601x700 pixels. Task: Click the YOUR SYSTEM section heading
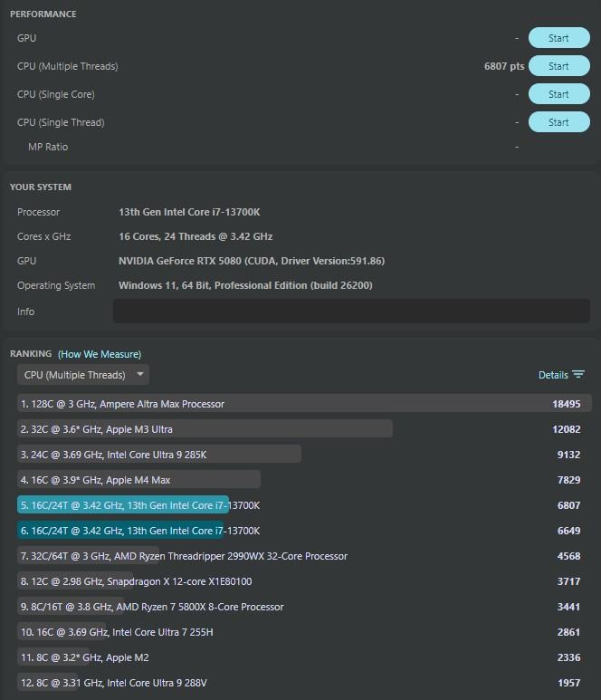pos(41,187)
